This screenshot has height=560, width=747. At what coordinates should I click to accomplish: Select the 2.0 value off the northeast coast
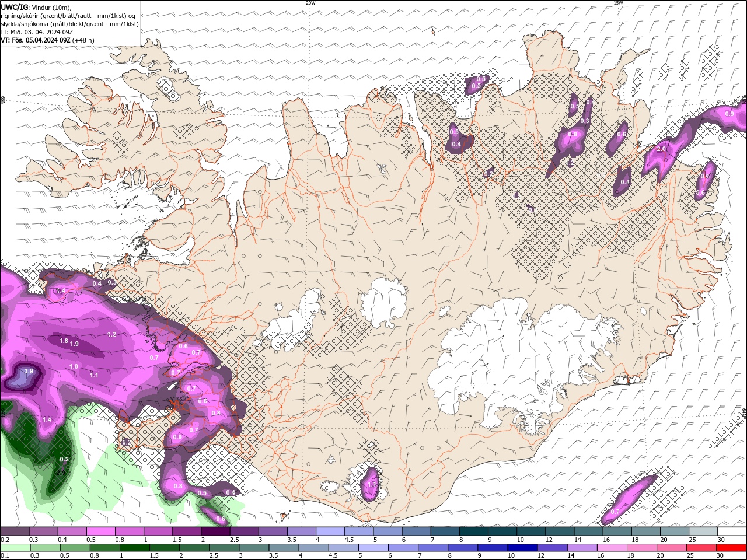click(661, 149)
